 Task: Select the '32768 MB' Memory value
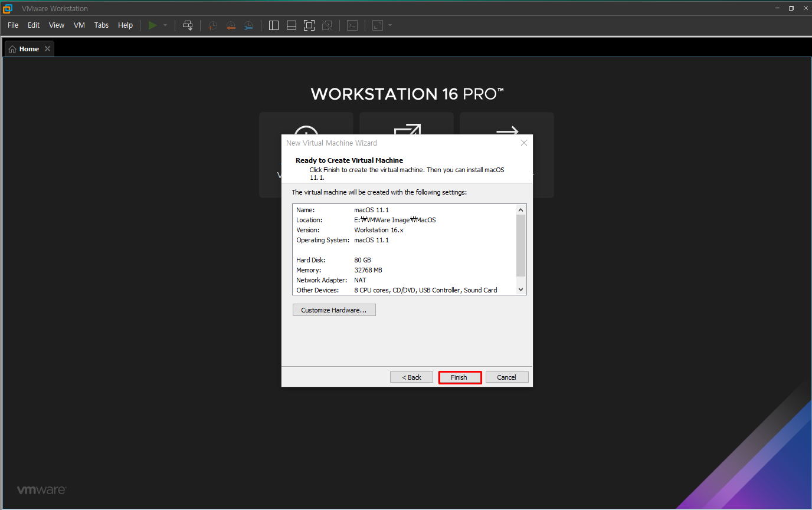tap(368, 270)
